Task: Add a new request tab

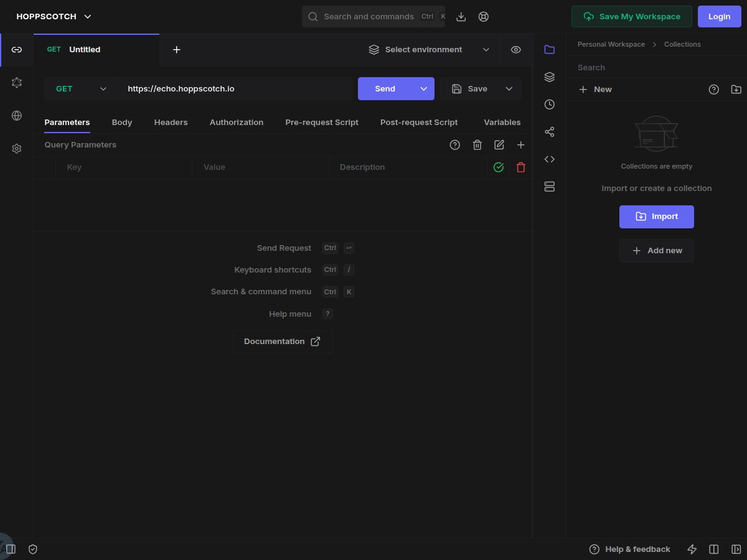Action: pyautogui.click(x=176, y=50)
